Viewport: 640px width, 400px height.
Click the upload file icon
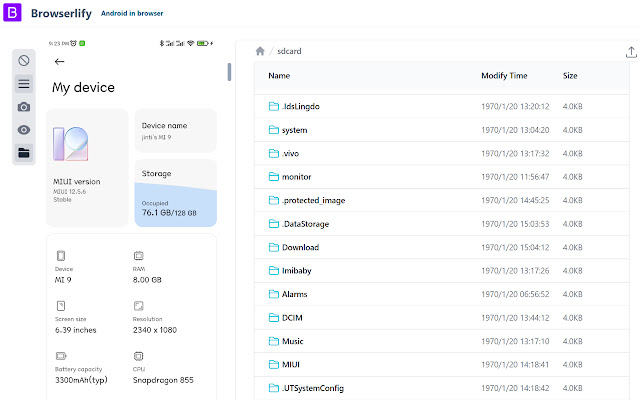tap(616, 51)
